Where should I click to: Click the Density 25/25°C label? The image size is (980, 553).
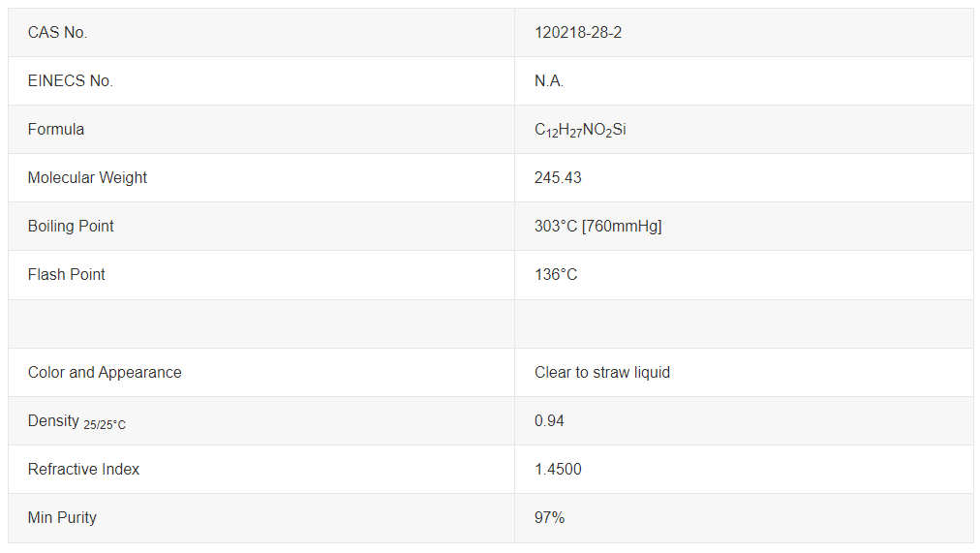[77, 422]
